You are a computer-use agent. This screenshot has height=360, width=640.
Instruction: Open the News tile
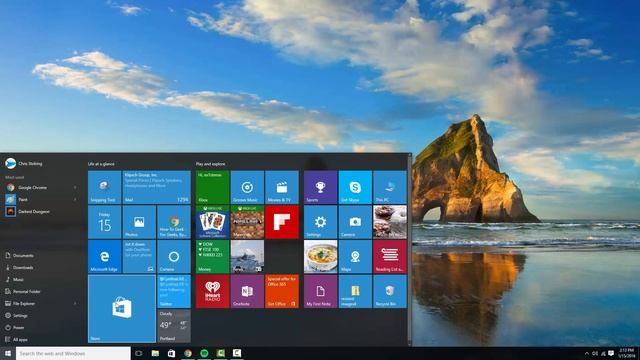pyautogui.click(x=247, y=257)
